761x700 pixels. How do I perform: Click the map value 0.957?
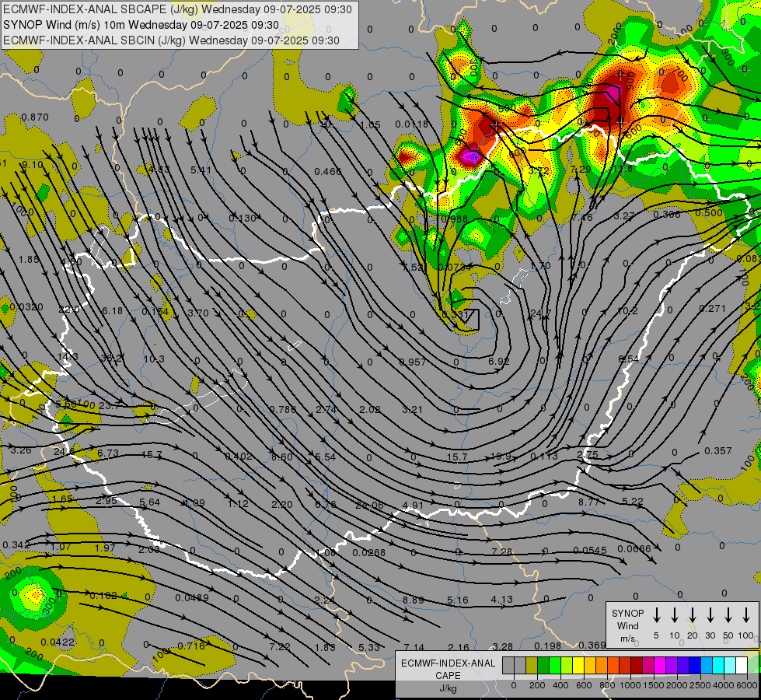[x=413, y=362]
